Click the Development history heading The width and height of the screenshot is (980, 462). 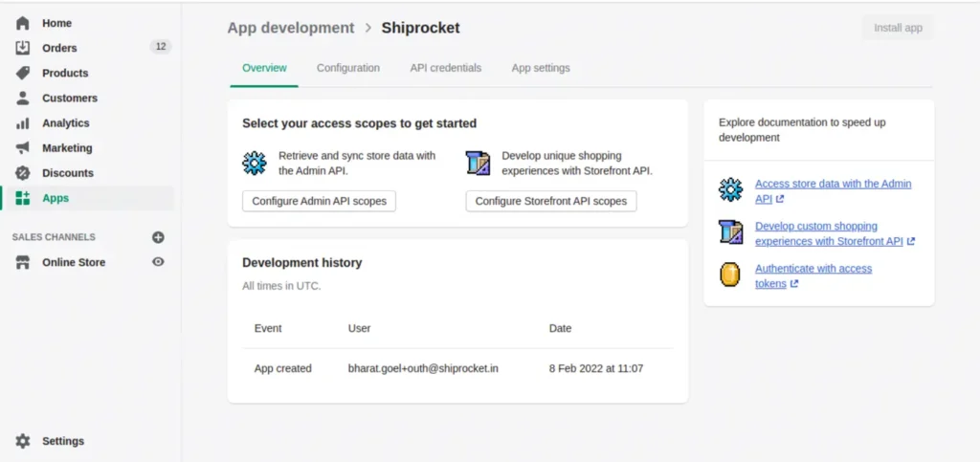tap(301, 263)
